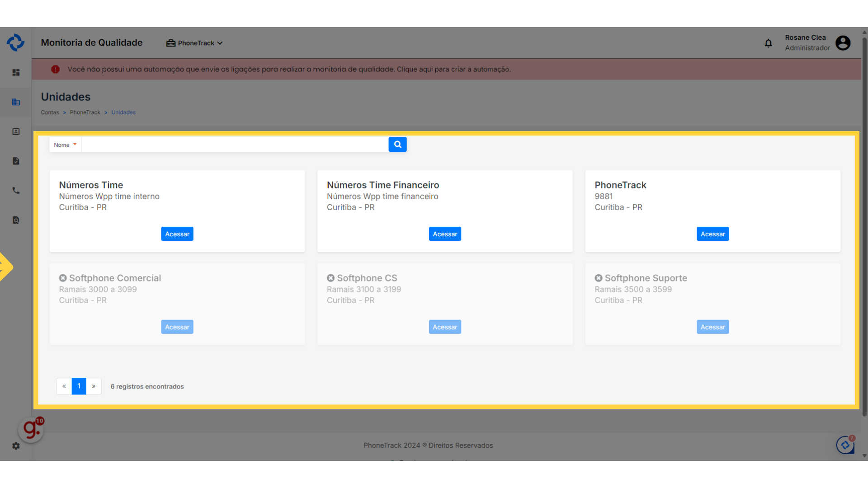Click disabled icon on Softphone Comercial

[x=63, y=278]
